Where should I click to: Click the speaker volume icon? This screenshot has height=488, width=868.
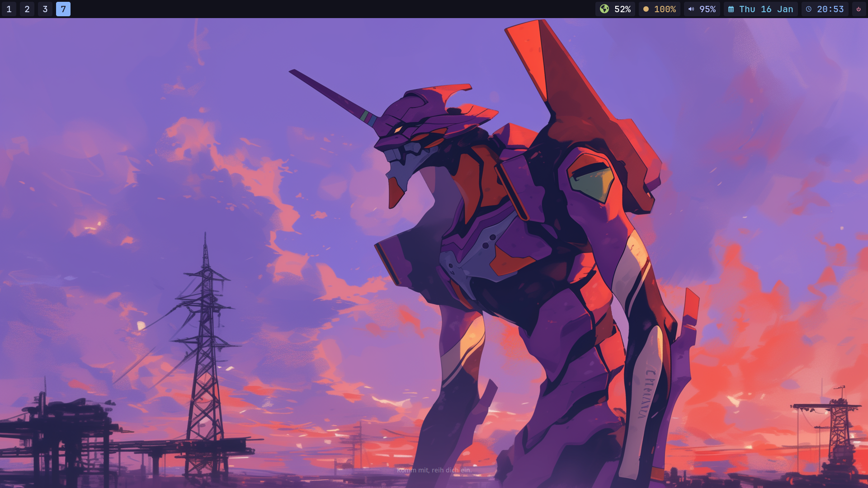coord(691,9)
